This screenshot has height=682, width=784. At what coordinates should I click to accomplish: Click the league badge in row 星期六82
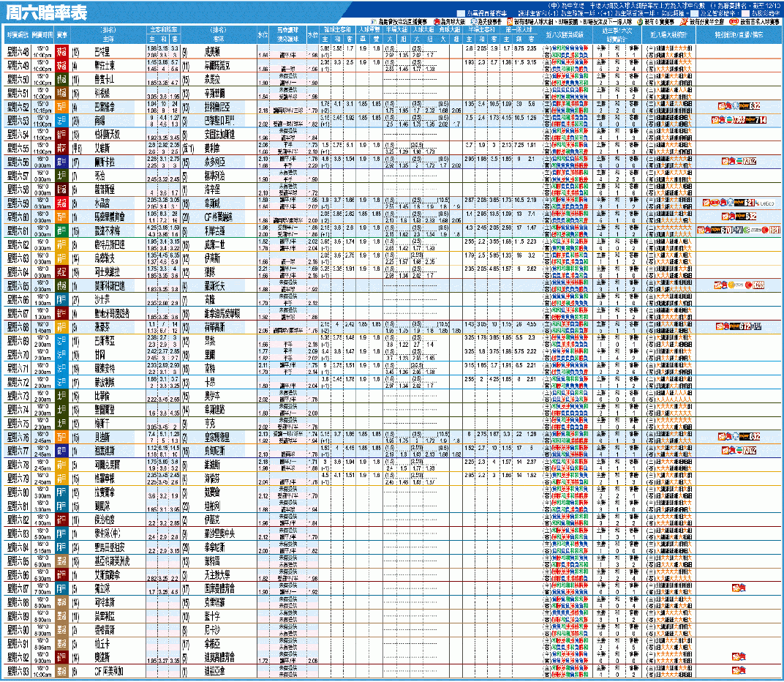pos(61,520)
